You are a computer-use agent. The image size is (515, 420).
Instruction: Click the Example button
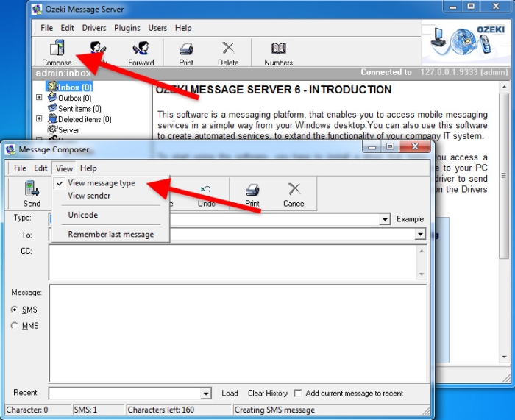coord(410,219)
